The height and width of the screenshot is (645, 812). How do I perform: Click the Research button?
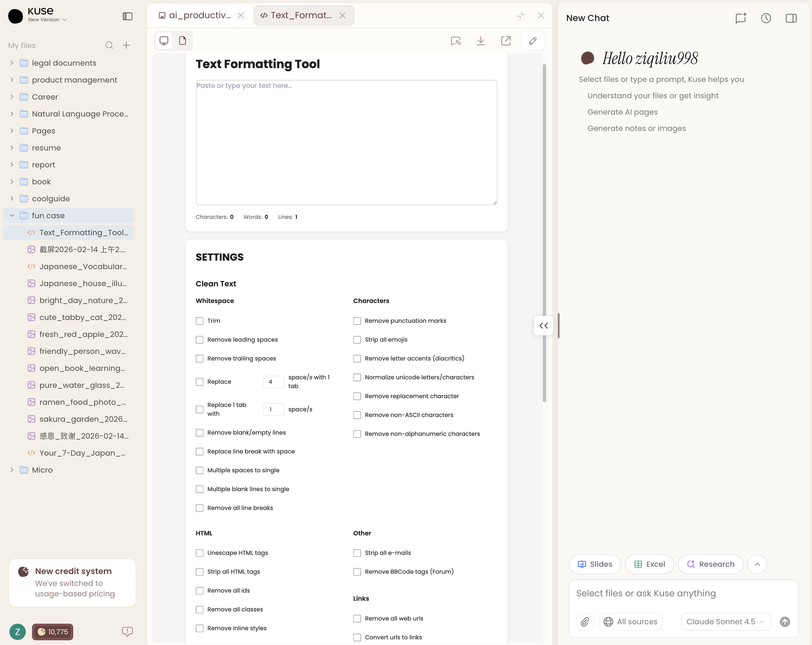710,564
